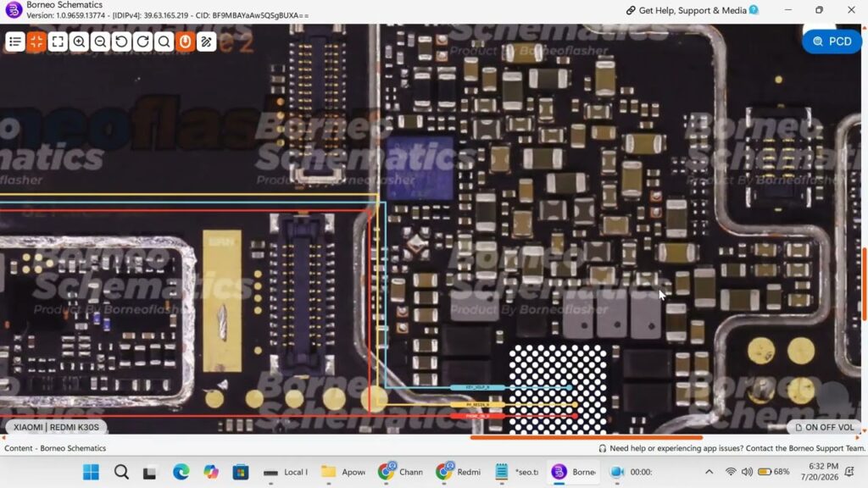Rotate the board counter-clockwise
The width and height of the screenshot is (868, 488).
click(x=121, y=42)
